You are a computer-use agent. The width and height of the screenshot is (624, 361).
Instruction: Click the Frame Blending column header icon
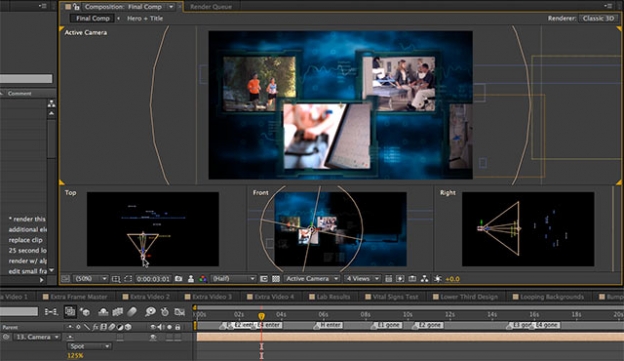pyautogui.click(x=103, y=327)
